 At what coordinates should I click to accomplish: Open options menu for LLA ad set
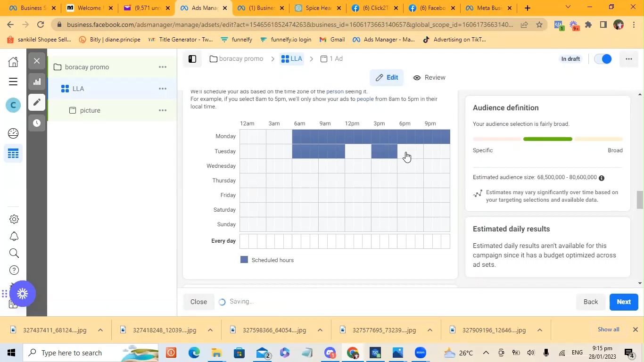163,89
